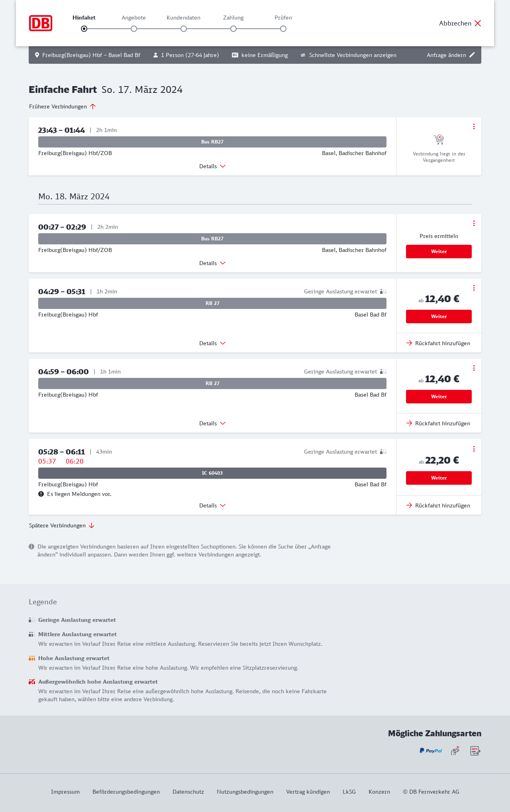Viewport: 510px width, 812px height.
Task: Click the SEPA payment icon
Action: coord(475,751)
